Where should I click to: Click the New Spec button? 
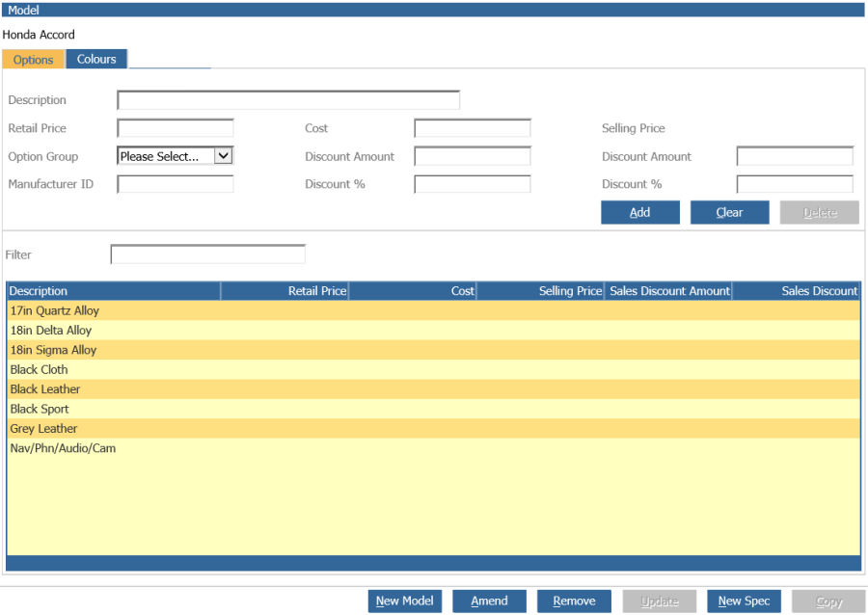pos(744,602)
